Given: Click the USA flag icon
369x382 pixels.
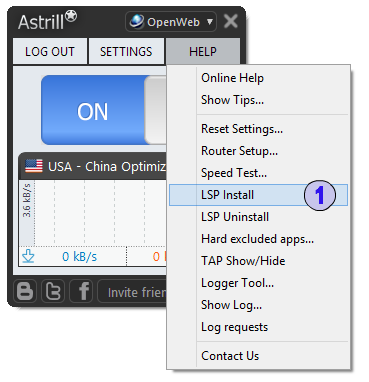Looking at the screenshot, I should pyautogui.click(x=34, y=166).
